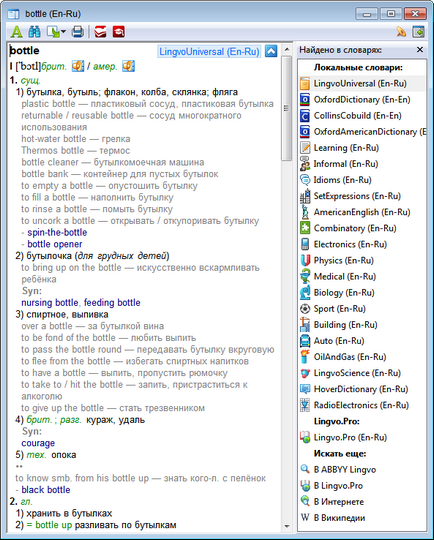Open the 'nursing bottle' synonym link
The height and width of the screenshot is (540, 434).
click(x=50, y=303)
